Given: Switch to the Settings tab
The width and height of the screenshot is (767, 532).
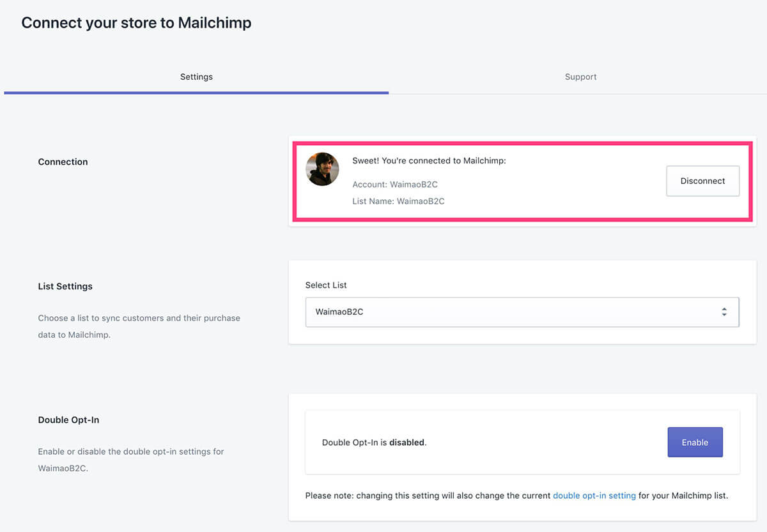Looking at the screenshot, I should pos(196,77).
